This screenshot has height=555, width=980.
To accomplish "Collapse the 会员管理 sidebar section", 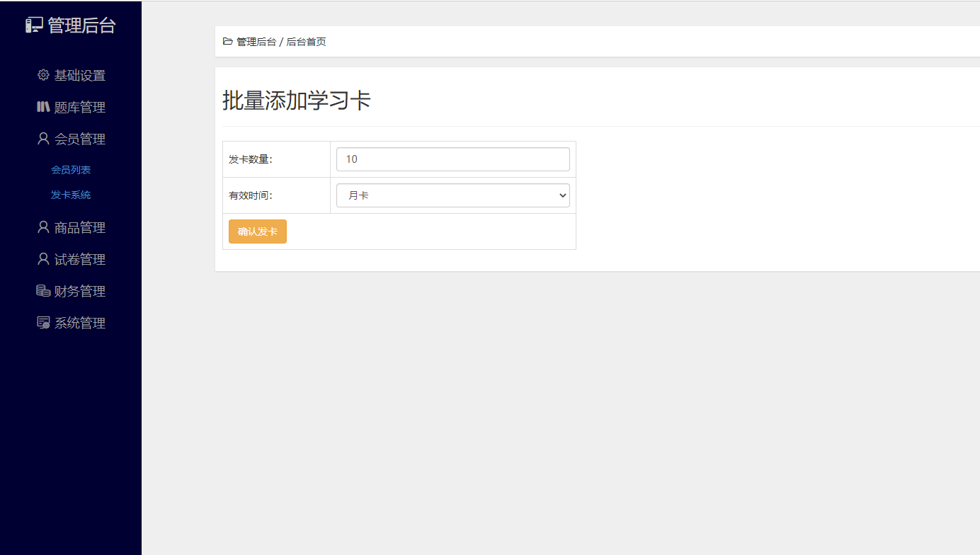I will click(x=79, y=139).
